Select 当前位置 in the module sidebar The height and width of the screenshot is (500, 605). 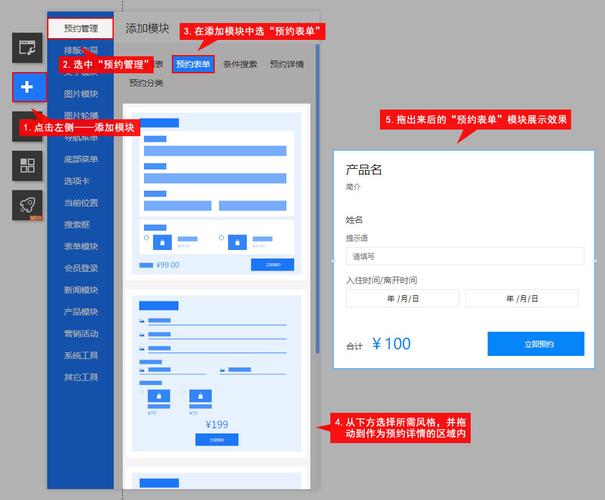pyautogui.click(x=81, y=203)
